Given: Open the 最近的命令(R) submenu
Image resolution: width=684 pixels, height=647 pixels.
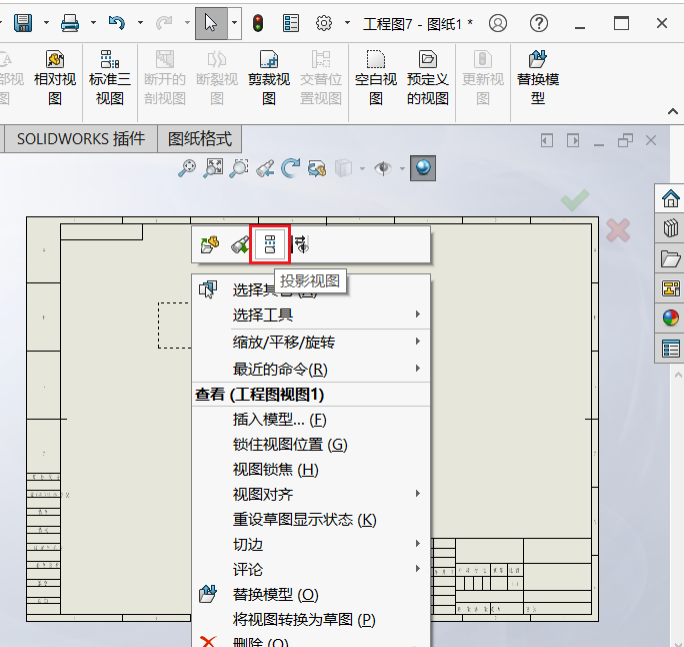Looking at the screenshot, I should tap(311, 369).
